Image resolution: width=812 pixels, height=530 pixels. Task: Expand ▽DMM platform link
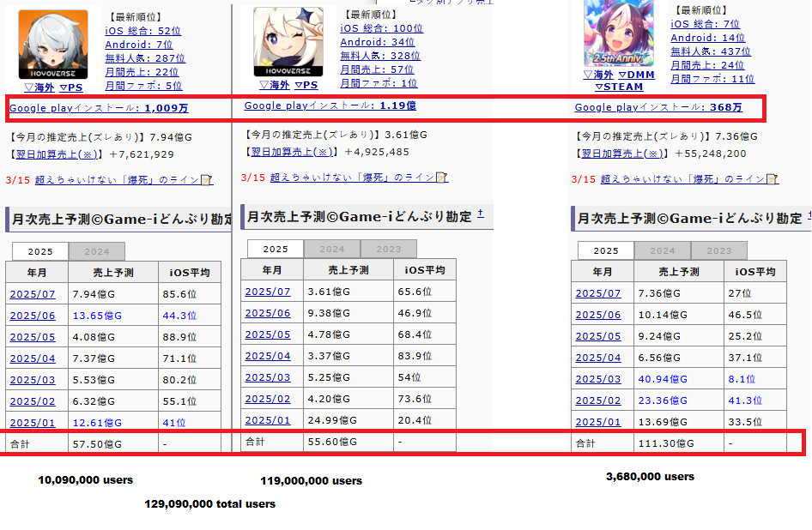click(x=636, y=75)
